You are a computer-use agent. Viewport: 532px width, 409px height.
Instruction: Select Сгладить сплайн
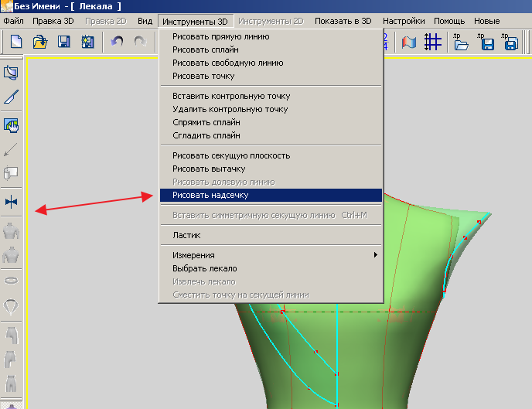(271, 135)
